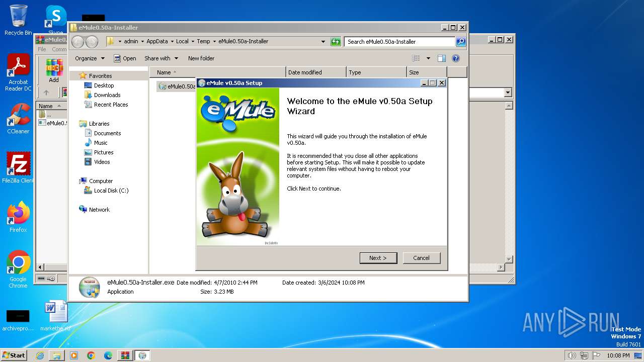Screen dimensions: 644x362
Task: Click Add icon in WinRAR window
Action: 54,70
